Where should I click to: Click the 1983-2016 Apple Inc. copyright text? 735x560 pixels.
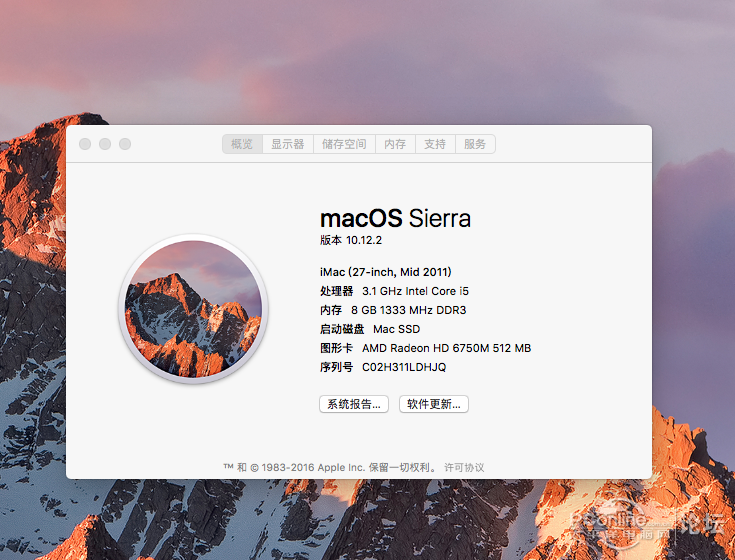click(x=313, y=467)
